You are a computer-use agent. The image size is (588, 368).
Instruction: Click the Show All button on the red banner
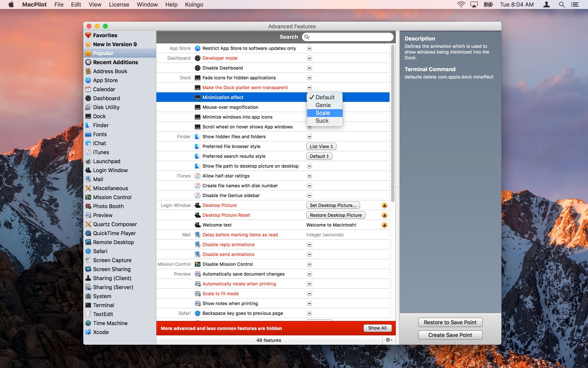click(x=377, y=328)
